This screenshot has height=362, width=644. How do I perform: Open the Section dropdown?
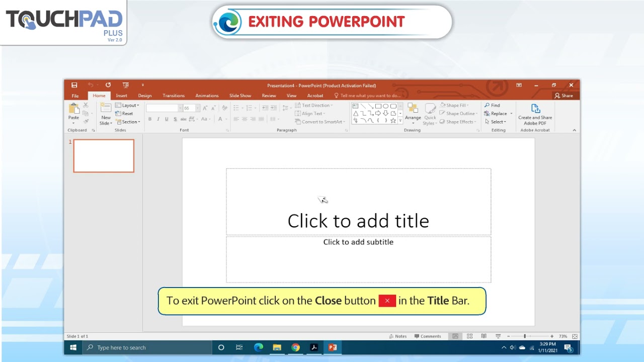coord(128,122)
